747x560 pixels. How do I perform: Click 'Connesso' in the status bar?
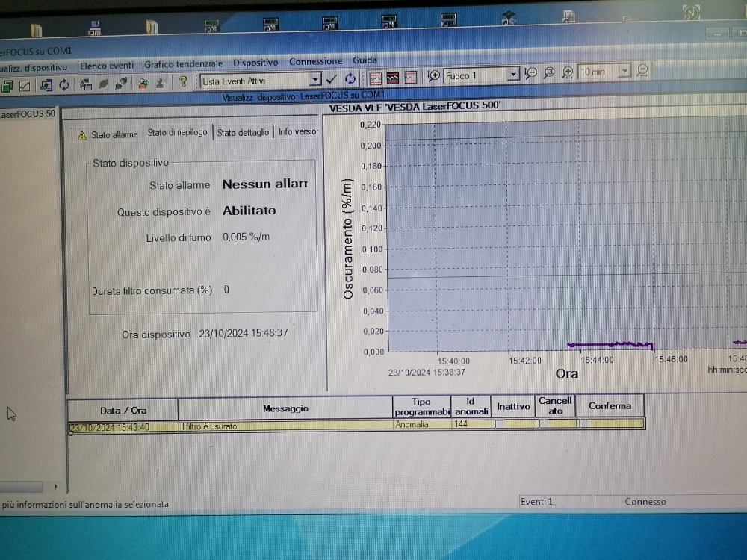tap(645, 502)
